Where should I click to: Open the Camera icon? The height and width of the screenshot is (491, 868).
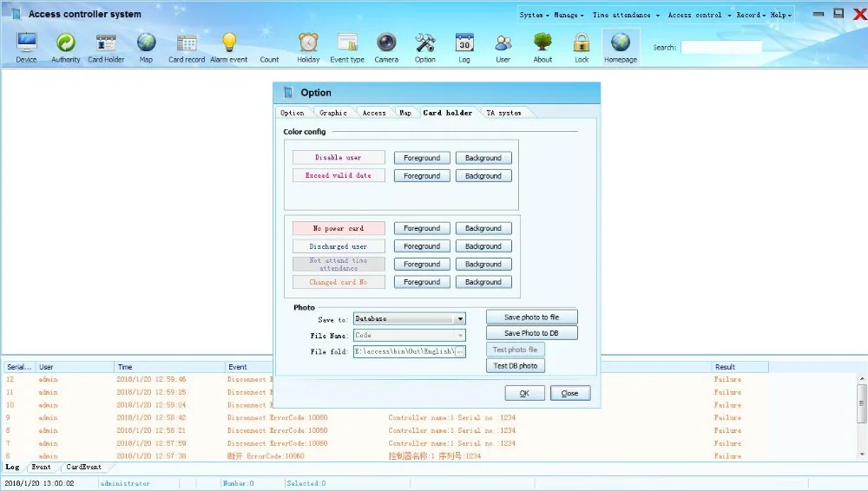click(386, 47)
